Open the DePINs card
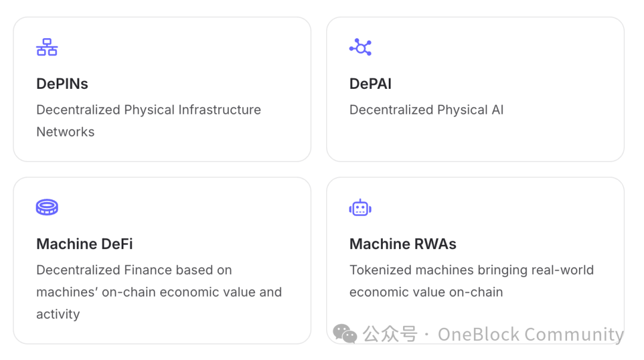The image size is (644, 360). [x=162, y=89]
